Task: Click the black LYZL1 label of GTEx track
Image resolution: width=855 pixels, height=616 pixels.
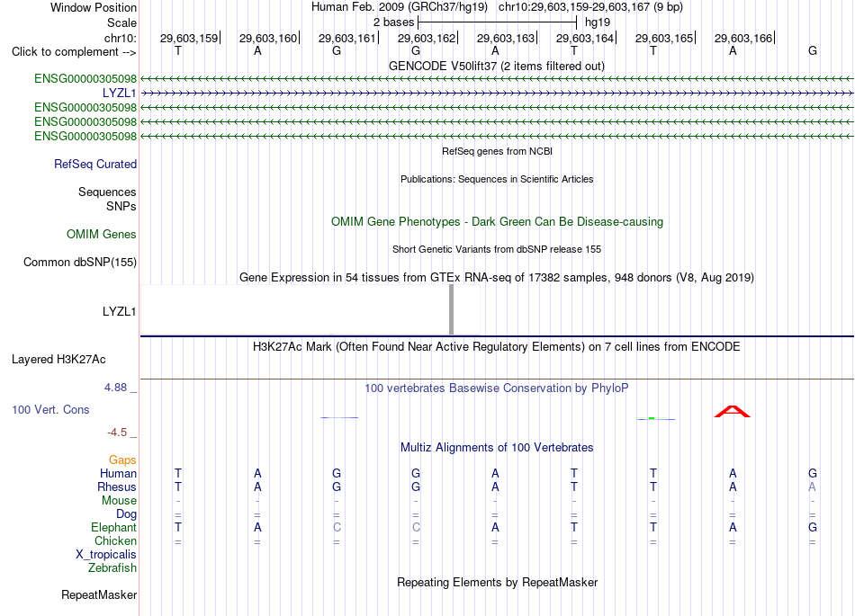Action: [119, 311]
